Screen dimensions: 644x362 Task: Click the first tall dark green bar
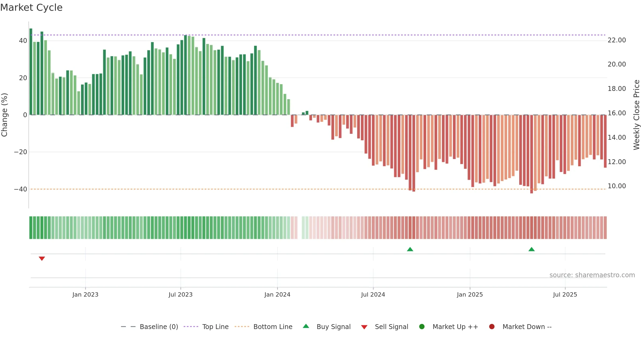pyautogui.click(x=31, y=72)
